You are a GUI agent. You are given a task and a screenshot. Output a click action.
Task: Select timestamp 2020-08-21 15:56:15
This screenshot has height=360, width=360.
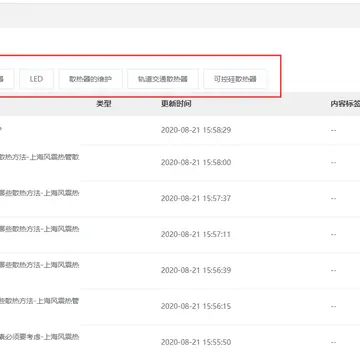click(x=196, y=306)
